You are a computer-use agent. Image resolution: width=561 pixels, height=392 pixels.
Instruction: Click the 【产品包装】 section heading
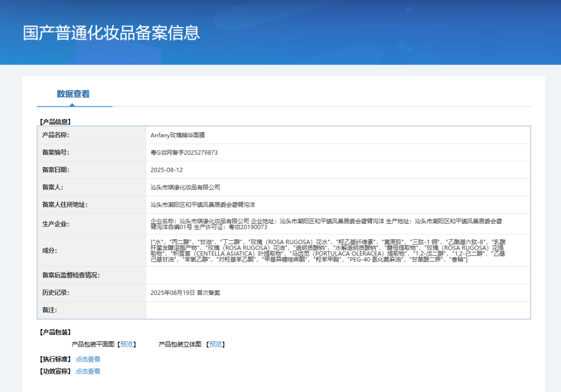55,332
